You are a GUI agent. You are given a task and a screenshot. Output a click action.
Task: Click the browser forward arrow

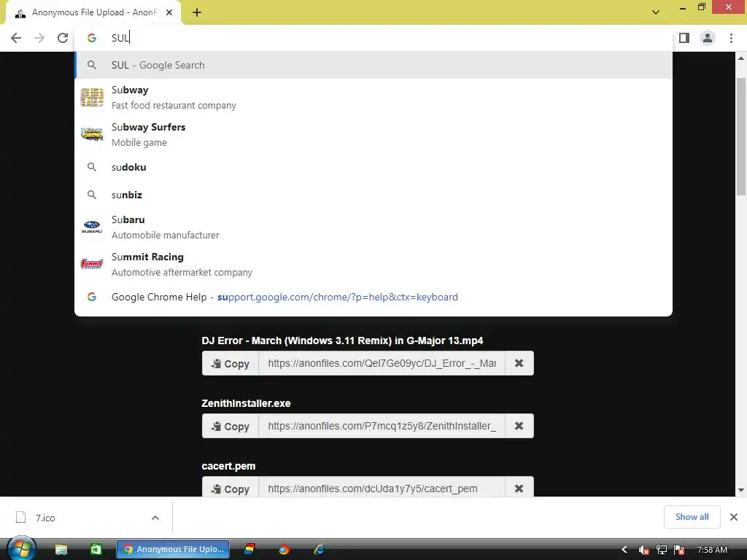[39, 38]
